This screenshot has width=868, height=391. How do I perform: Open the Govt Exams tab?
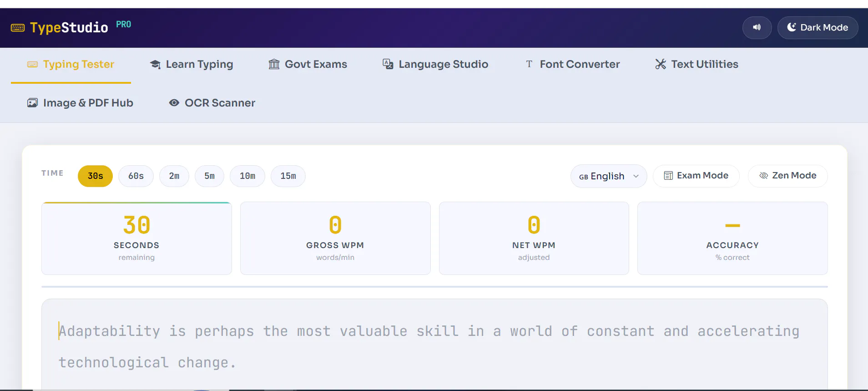pos(308,64)
